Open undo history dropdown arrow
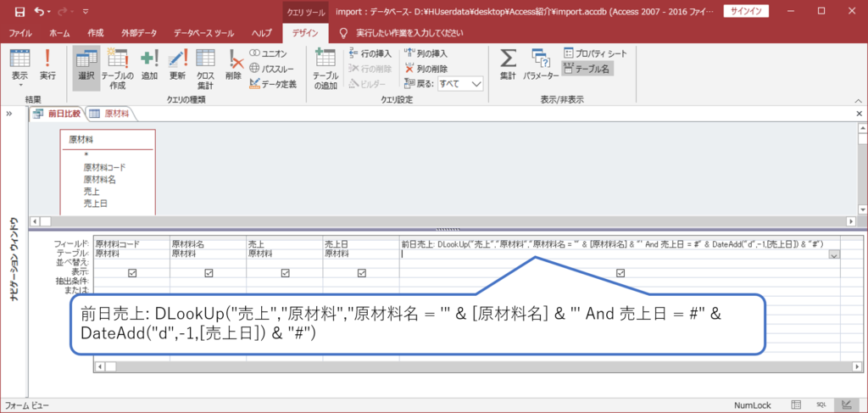Screen dimensions: 868x413 (48, 11)
